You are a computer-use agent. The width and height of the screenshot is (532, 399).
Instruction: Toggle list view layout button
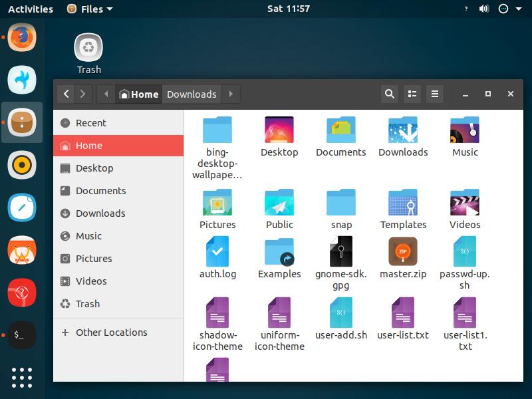412,94
